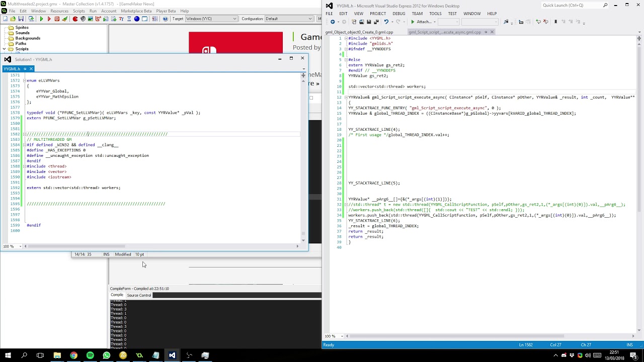Close the gml_Script_script_execute_async tab
This screenshot has height=362, width=644.
click(492, 32)
